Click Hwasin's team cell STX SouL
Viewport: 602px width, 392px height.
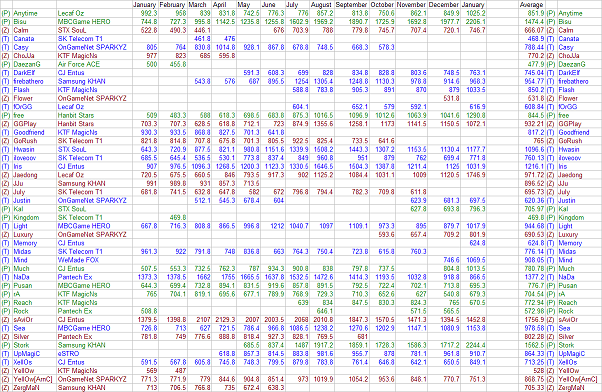tap(72, 149)
